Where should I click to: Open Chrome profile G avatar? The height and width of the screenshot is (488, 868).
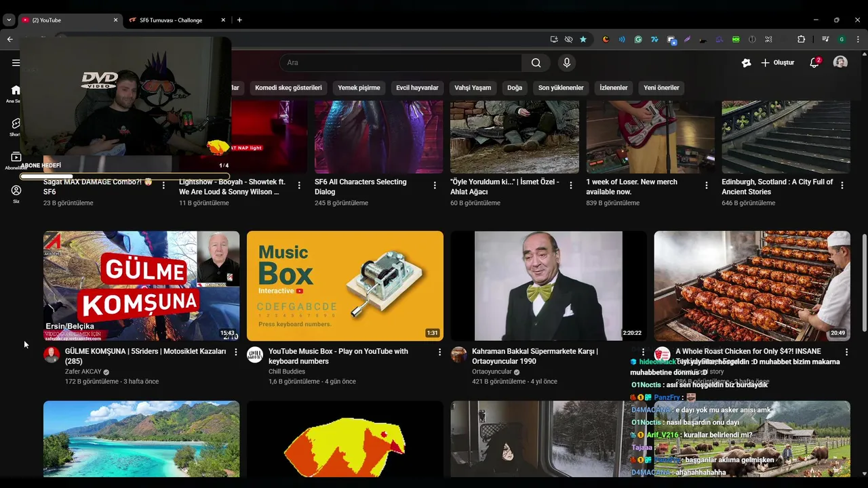(842, 39)
